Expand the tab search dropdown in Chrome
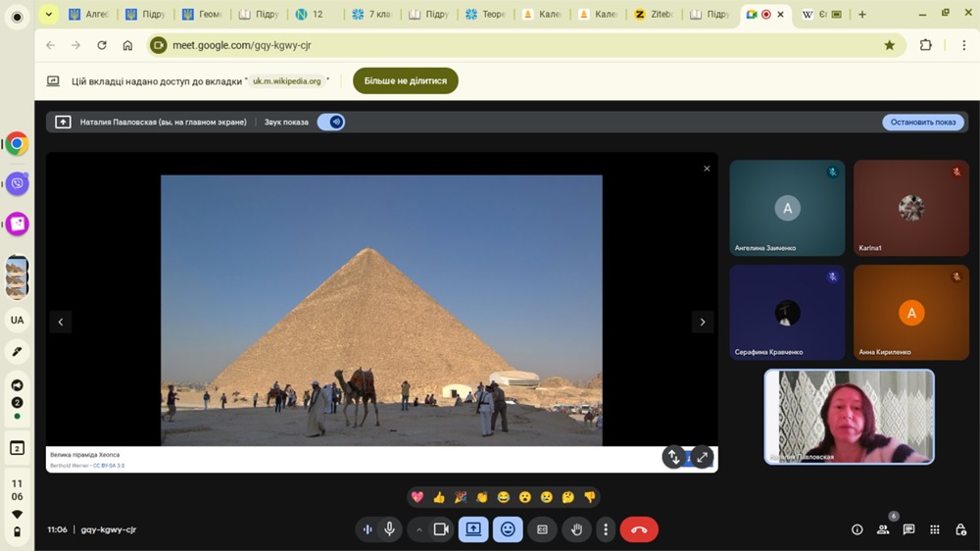 pos(48,15)
